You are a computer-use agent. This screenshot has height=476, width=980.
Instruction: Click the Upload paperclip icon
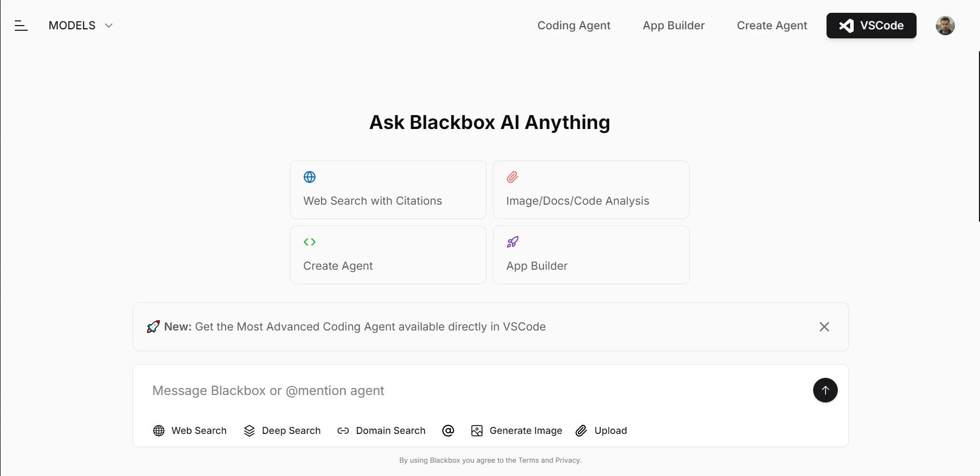pyautogui.click(x=581, y=431)
